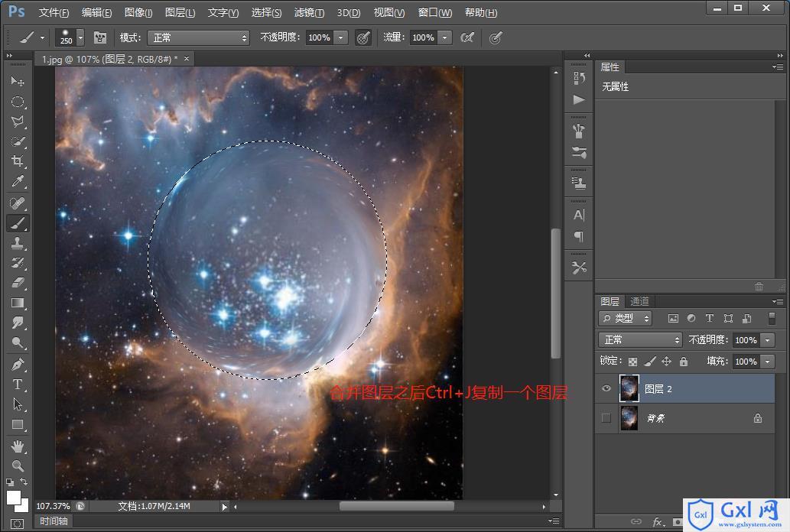Select the Crop tool

[x=18, y=161]
